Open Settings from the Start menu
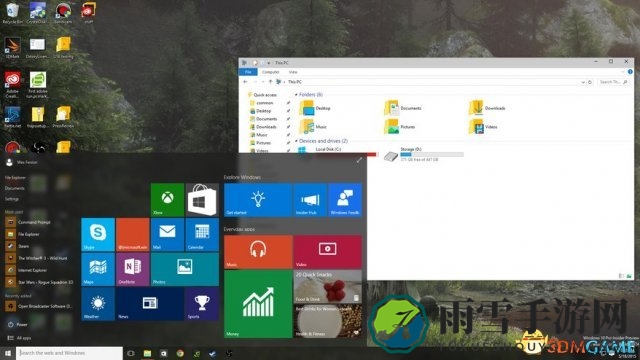 point(12,199)
